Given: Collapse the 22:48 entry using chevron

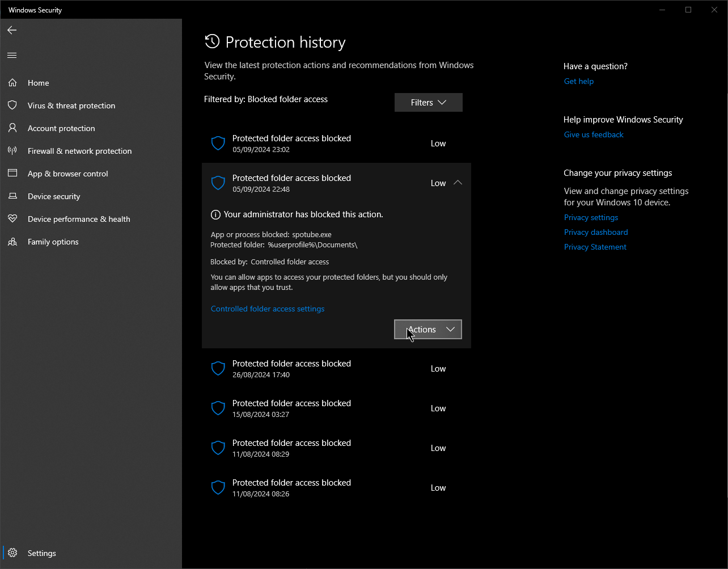Looking at the screenshot, I should pos(458,183).
